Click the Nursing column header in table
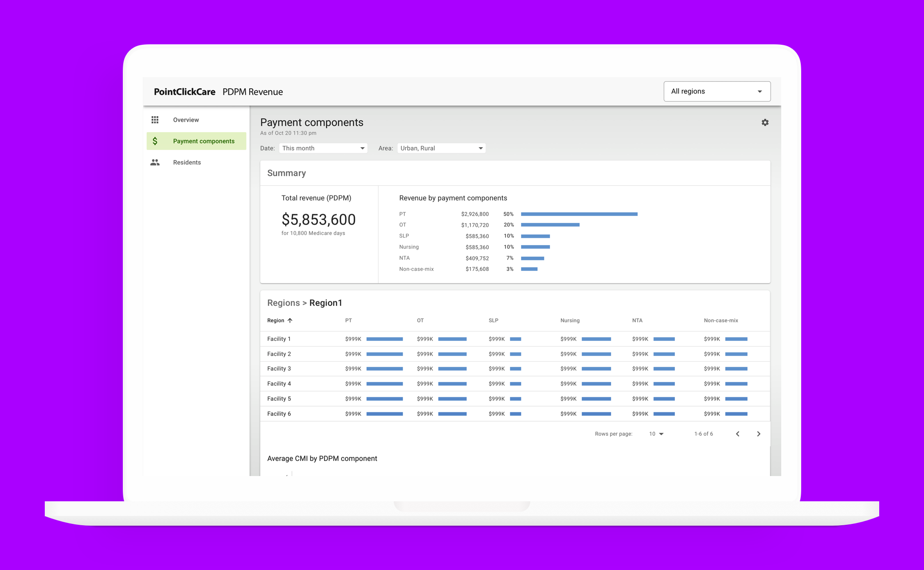Image resolution: width=924 pixels, height=570 pixels. (x=570, y=320)
